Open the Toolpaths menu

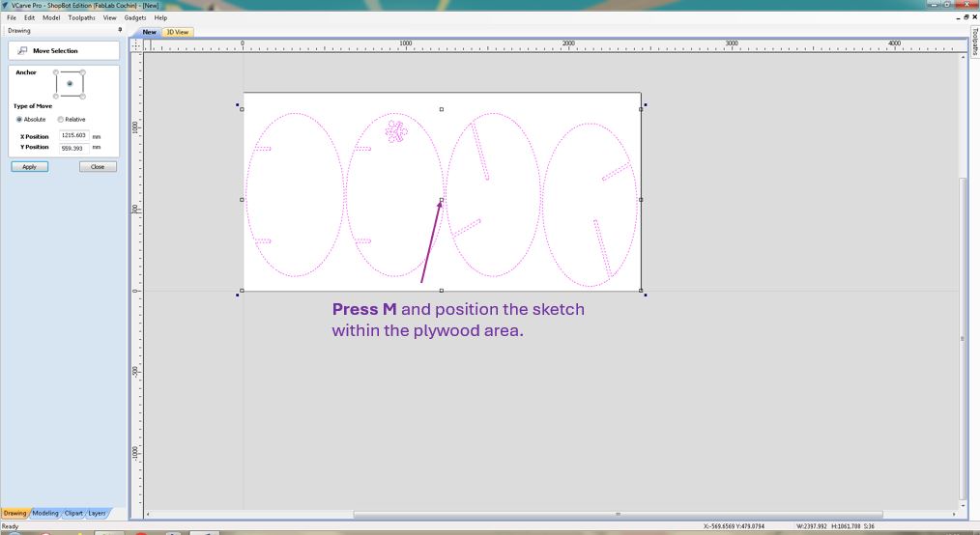tap(82, 17)
